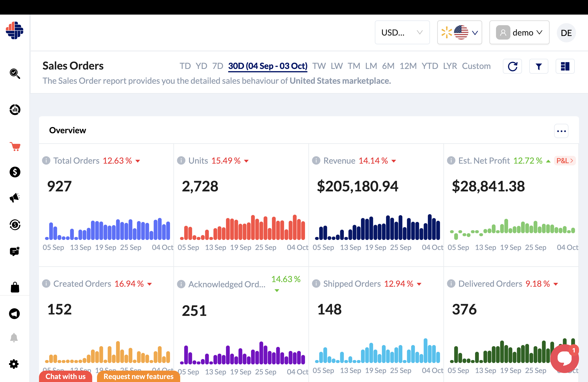This screenshot has height=382, width=588.
Task: Click the info icon beside Acknowledged Orders
Action: (x=181, y=284)
